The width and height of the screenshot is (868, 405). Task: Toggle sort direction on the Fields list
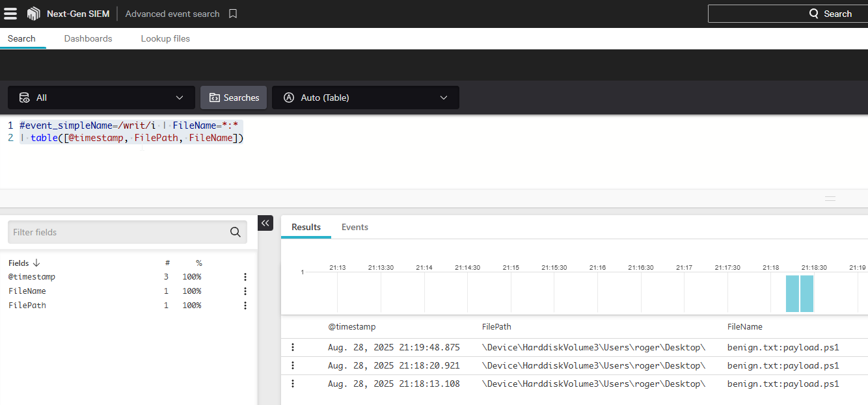[34, 263]
